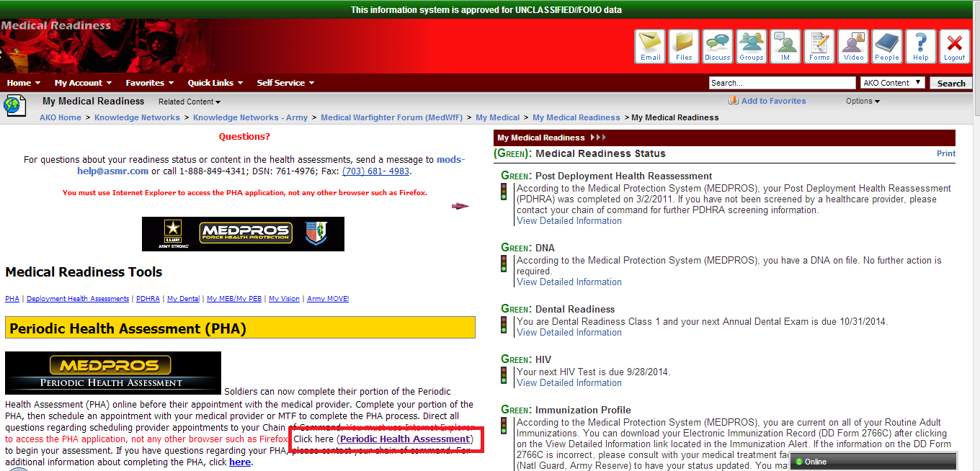Click the Groups icon

point(752,46)
